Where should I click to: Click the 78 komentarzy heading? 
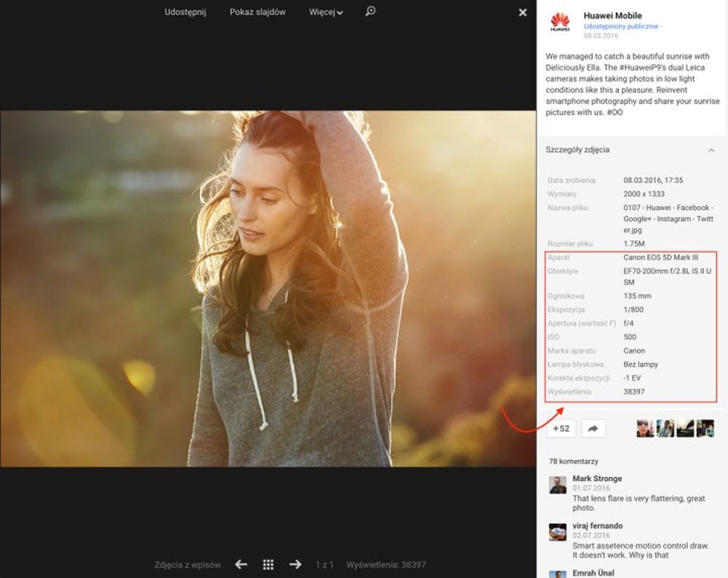pos(574,461)
